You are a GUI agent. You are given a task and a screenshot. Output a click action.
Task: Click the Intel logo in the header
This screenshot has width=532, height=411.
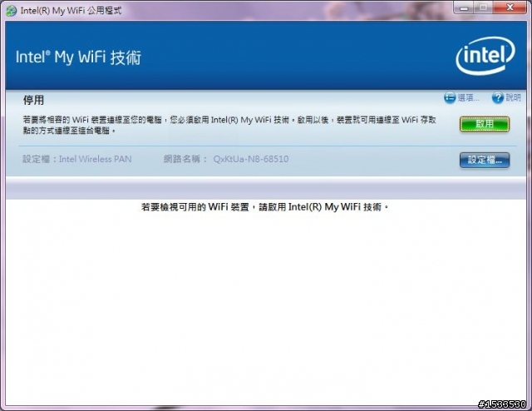(485, 56)
